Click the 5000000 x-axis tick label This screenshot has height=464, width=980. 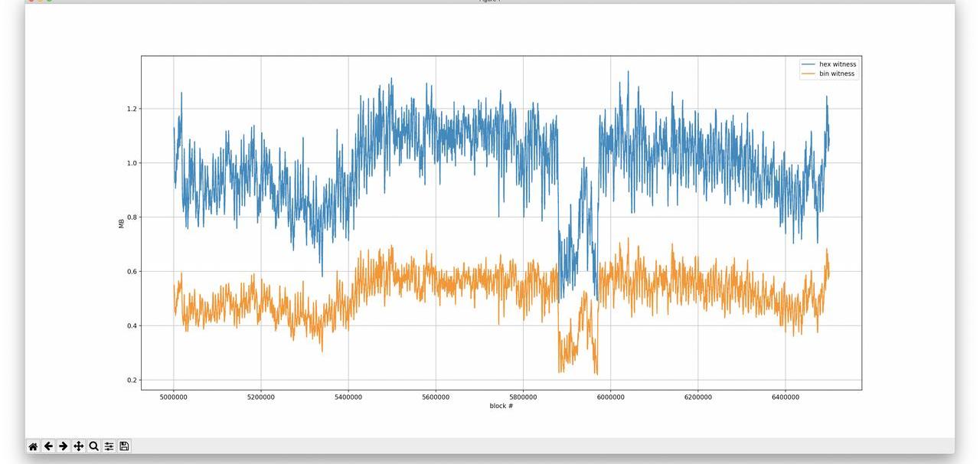(174, 397)
